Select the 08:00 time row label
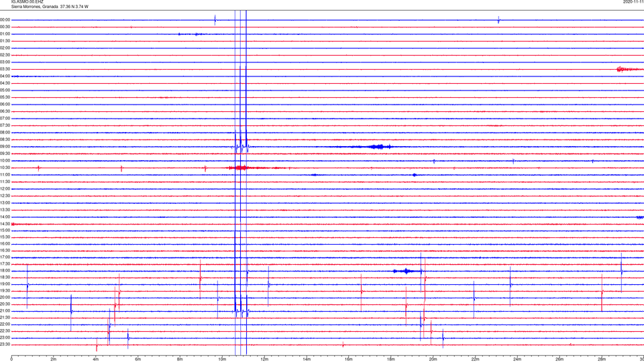 point(5,133)
